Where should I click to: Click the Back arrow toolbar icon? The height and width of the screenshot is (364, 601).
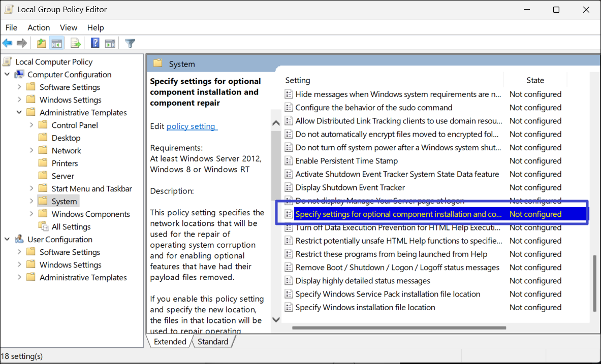point(8,43)
